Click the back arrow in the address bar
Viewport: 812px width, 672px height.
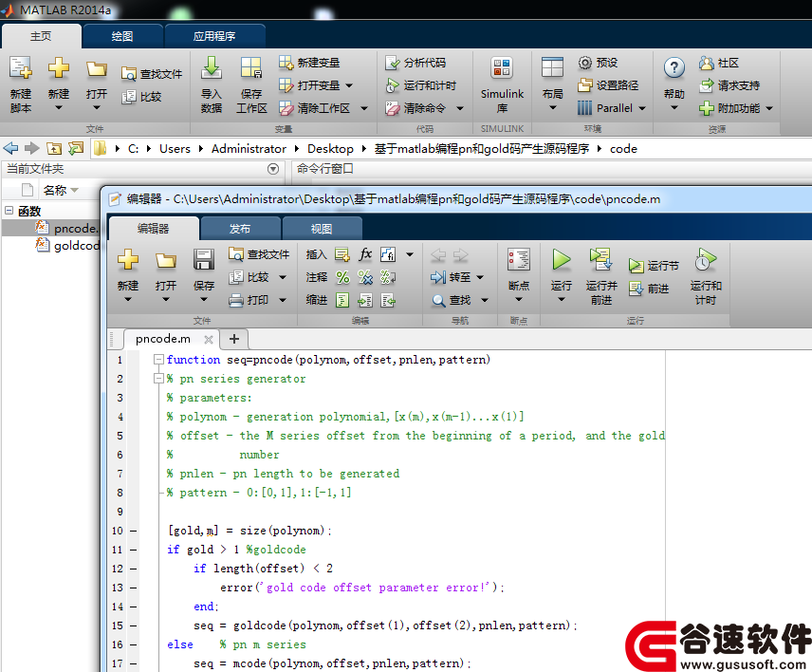click(x=10, y=149)
